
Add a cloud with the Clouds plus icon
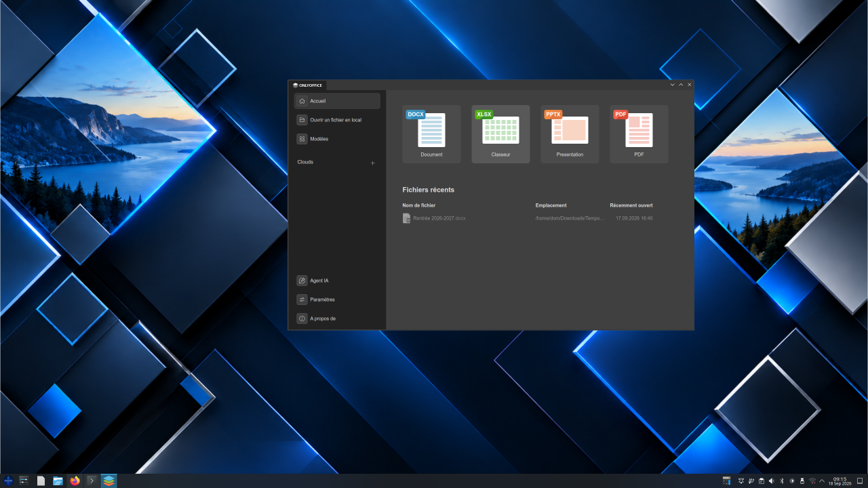[x=372, y=163]
